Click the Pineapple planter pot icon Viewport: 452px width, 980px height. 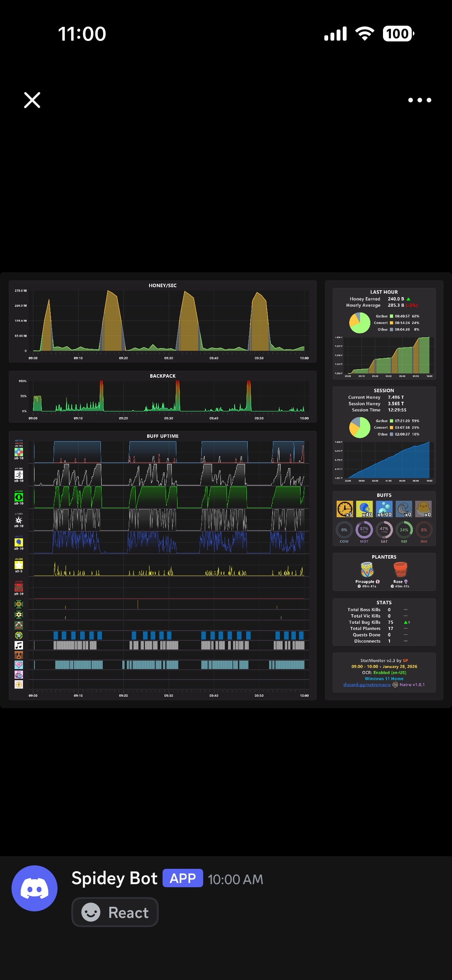pyautogui.click(x=367, y=570)
